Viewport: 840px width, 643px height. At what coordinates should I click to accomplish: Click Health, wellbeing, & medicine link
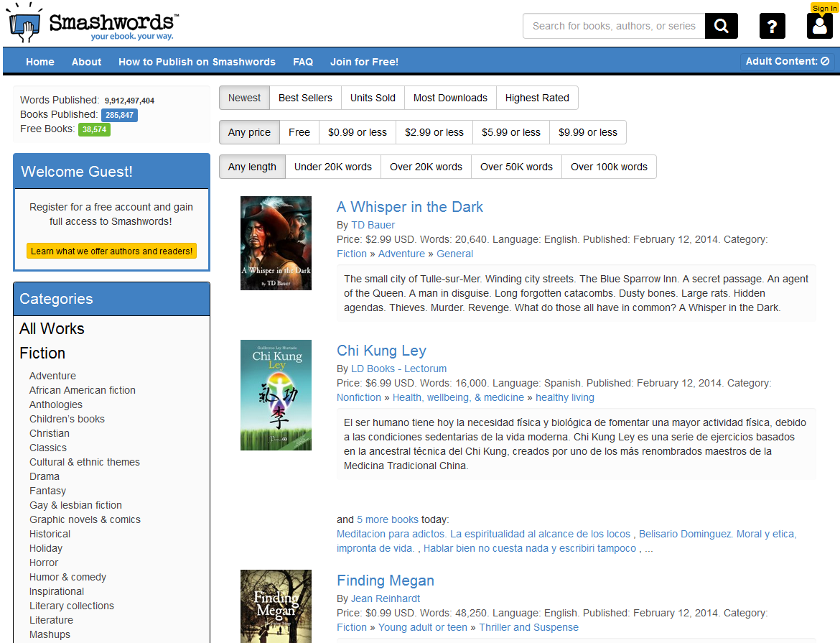(x=458, y=397)
